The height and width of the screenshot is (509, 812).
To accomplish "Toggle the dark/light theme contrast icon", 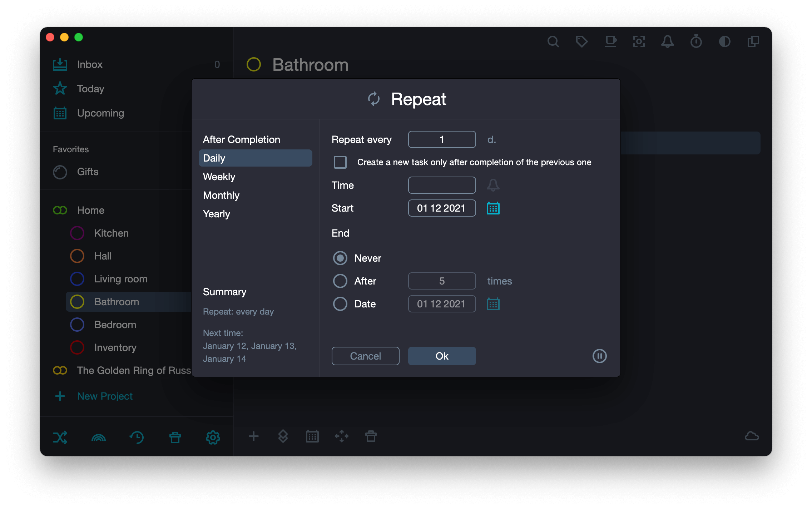I will pyautogui.click(x=724, y=42).
